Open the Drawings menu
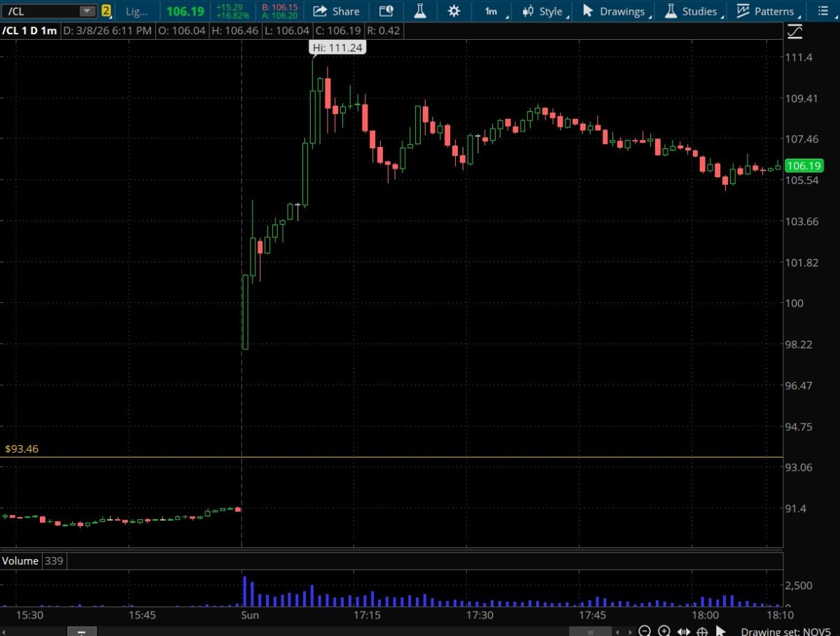This screenshot has width=840, height=636. 614,11
